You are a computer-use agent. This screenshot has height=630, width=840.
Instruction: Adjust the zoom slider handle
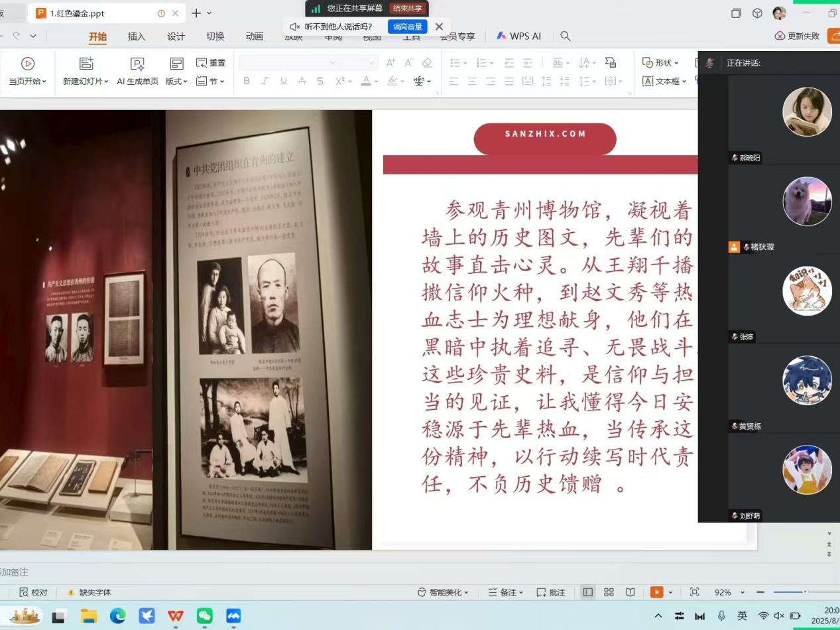pos(805,592)
